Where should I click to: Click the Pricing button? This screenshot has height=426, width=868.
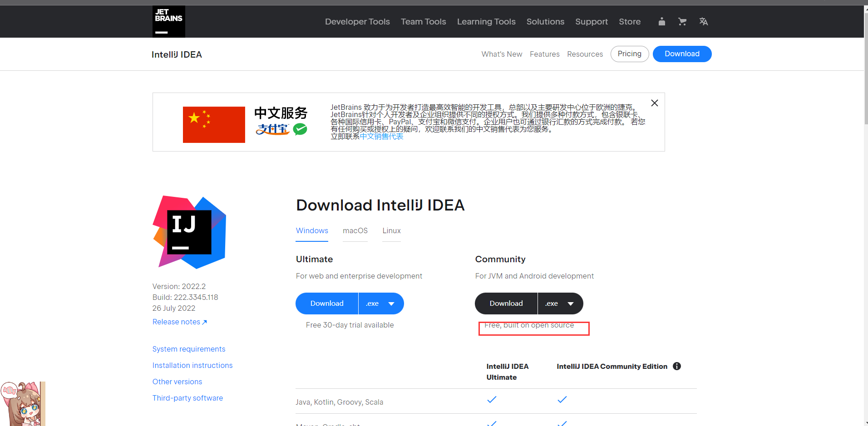630,54
